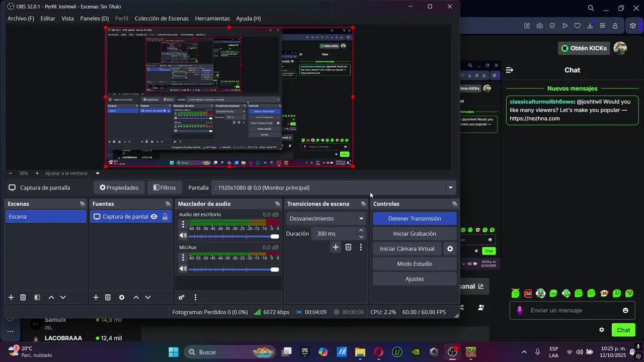Open Ajustar a la ventana scaling dropdown
The height and width of the screenshot is (362, 644).
[72, 173]
